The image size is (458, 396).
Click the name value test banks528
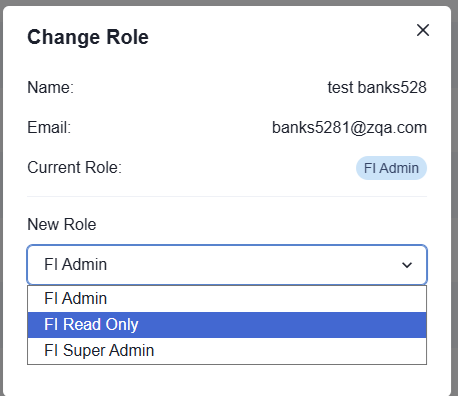pyautogui.click(x=377, y=88)
